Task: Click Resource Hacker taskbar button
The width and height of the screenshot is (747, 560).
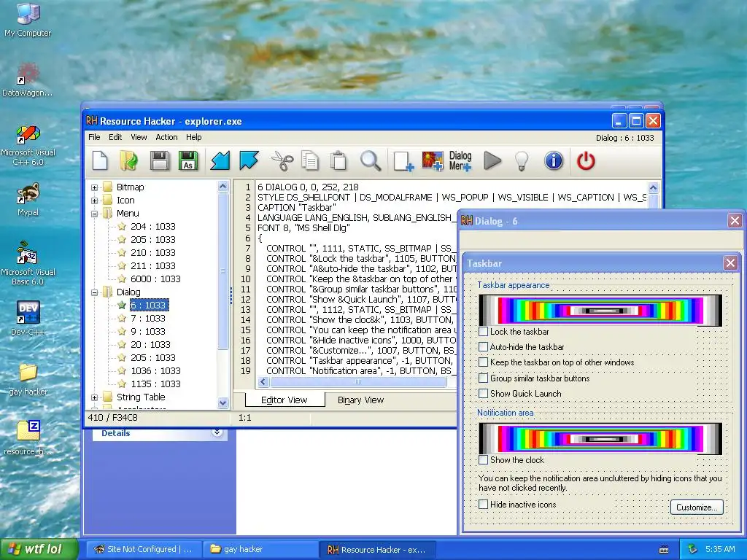Action: pos(376,549)
